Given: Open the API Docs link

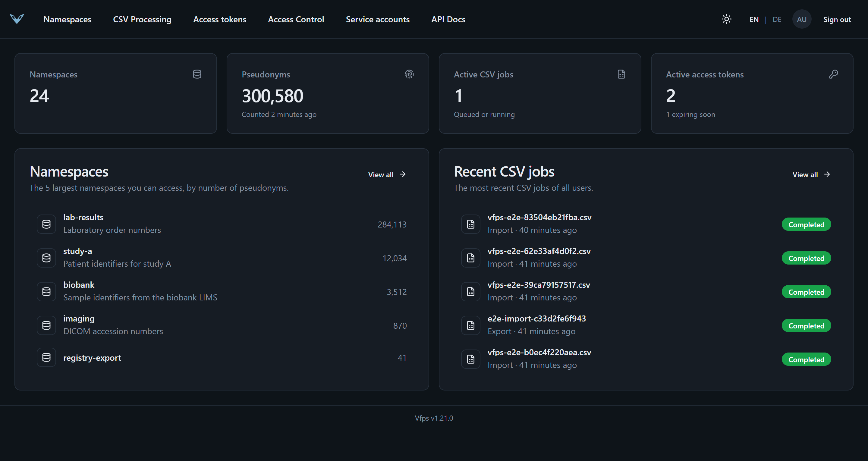Looking at the screenshot, I should point(448,20).
